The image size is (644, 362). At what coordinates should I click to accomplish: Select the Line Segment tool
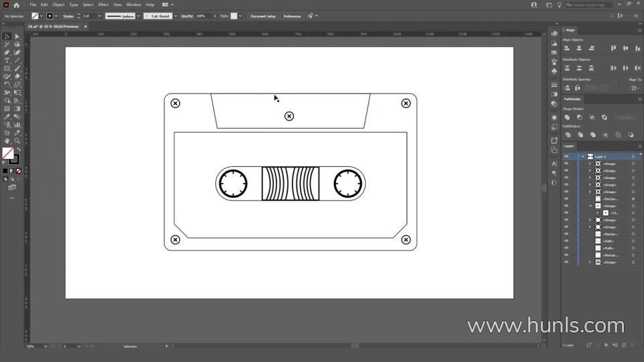click(x=17, y=60)
